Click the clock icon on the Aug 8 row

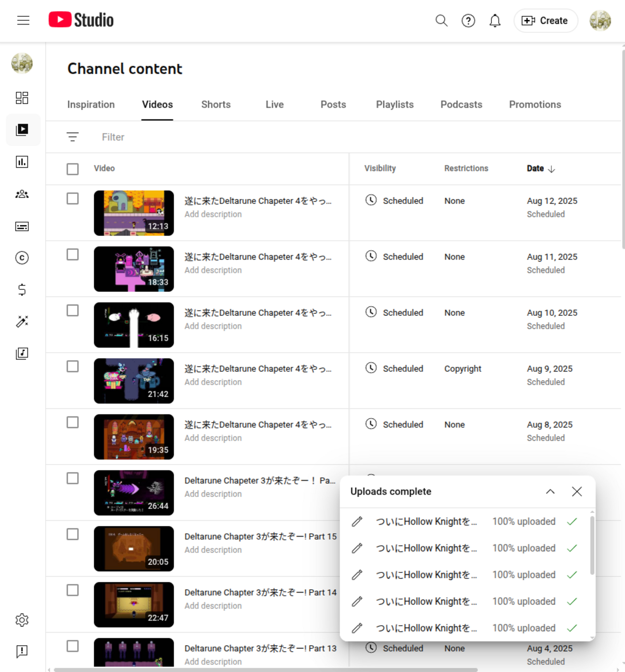click(x=371, y=424)
